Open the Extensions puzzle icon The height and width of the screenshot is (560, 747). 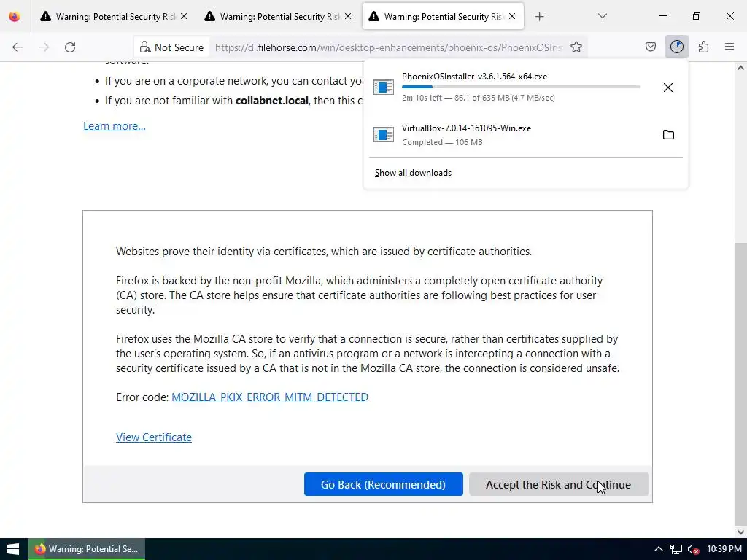(704, 47)
